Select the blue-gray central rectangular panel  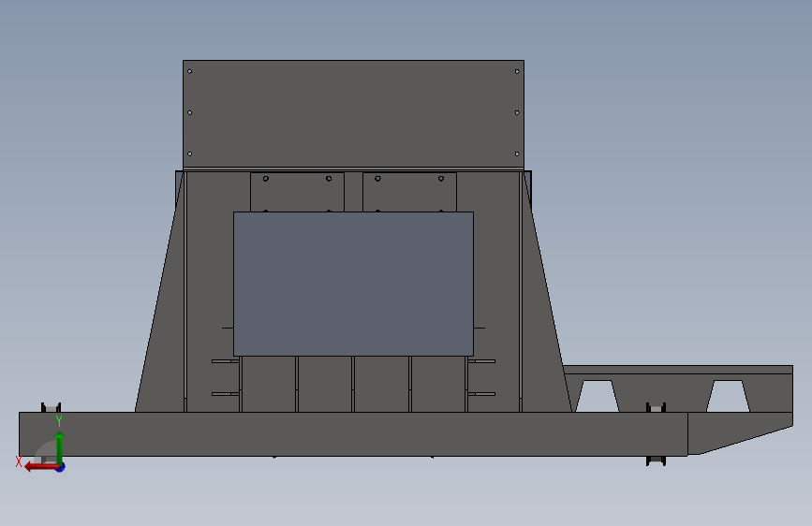(353, 284)
